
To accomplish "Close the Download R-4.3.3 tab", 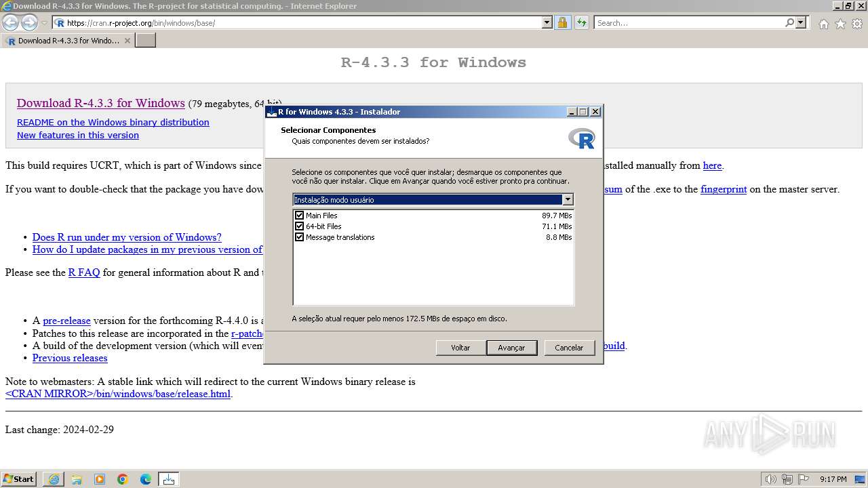I will coord(127,41).
